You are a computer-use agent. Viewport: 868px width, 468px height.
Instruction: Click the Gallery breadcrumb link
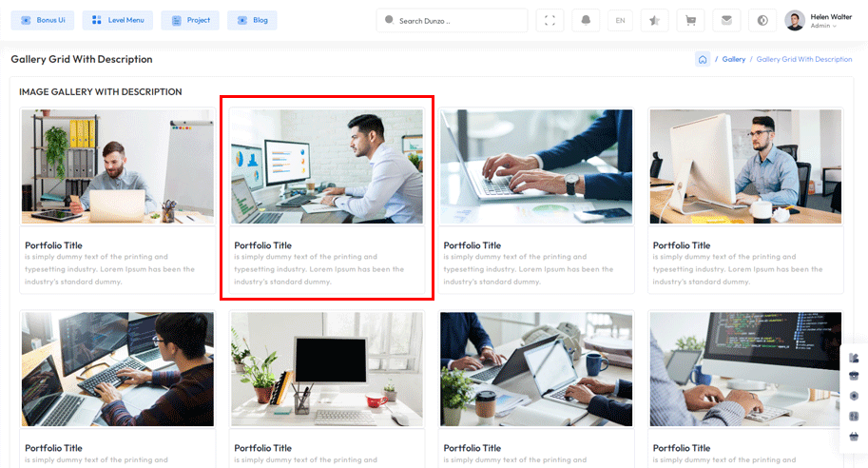tap(733, 59)
